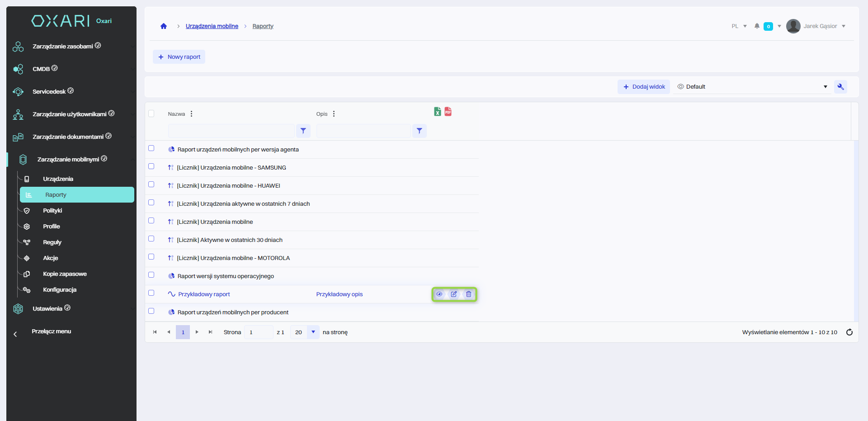This screenshot has width=868, height=421.
Task: Open the PL language dropdown
Action: click(739, 26)
